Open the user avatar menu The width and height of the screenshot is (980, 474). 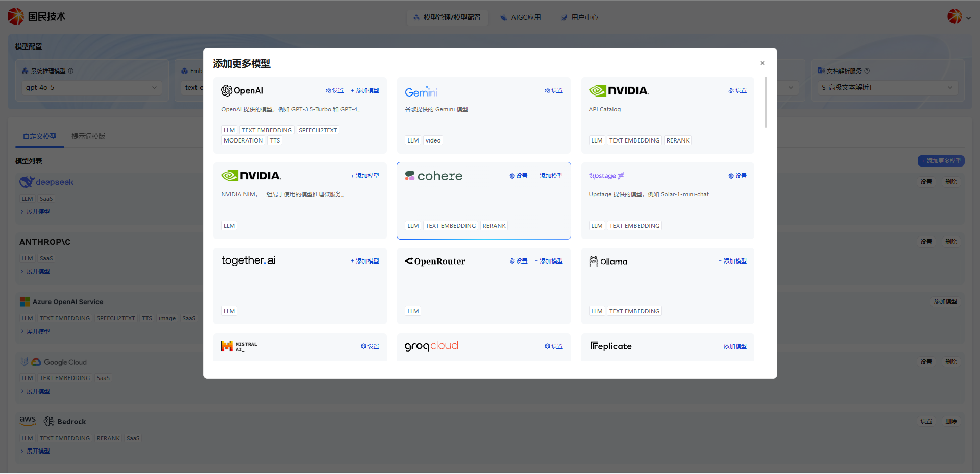pyautogui.click(x=959, y=17)
